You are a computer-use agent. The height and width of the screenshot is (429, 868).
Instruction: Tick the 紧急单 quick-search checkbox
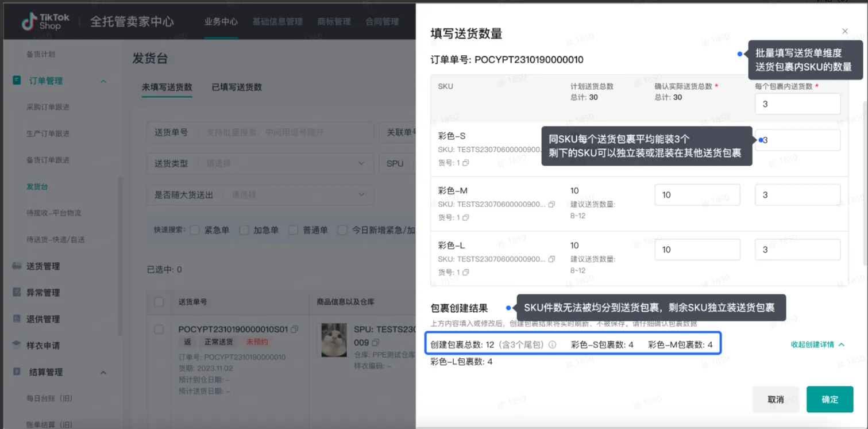pos(195,230)
